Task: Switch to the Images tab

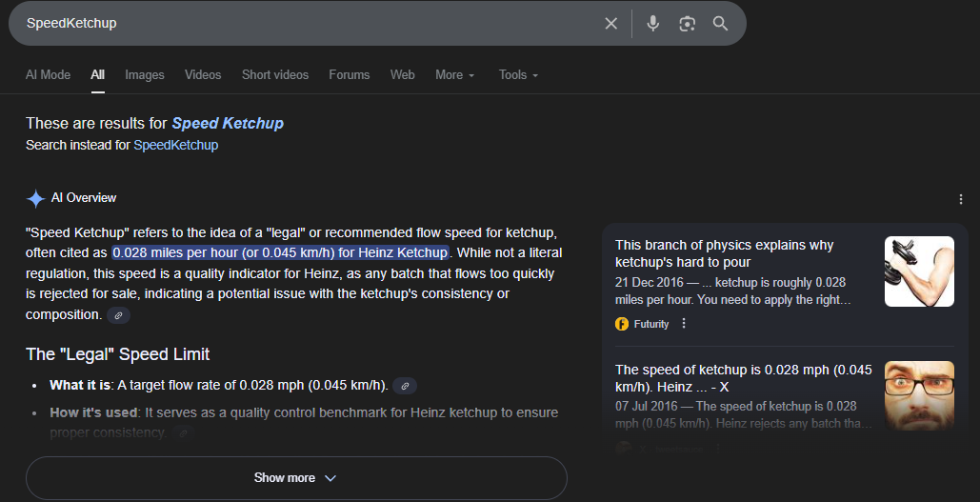Action: [145, 75]
